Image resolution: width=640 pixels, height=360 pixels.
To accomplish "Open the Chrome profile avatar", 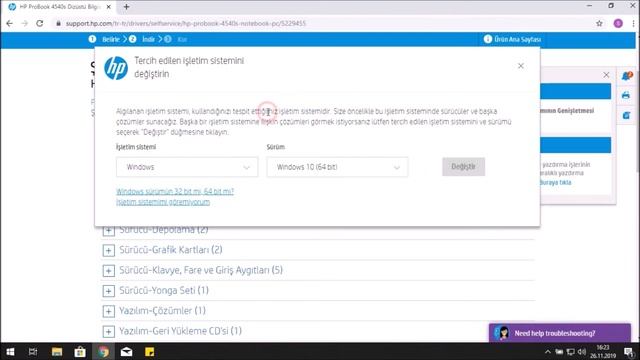I will coord(618,24).
